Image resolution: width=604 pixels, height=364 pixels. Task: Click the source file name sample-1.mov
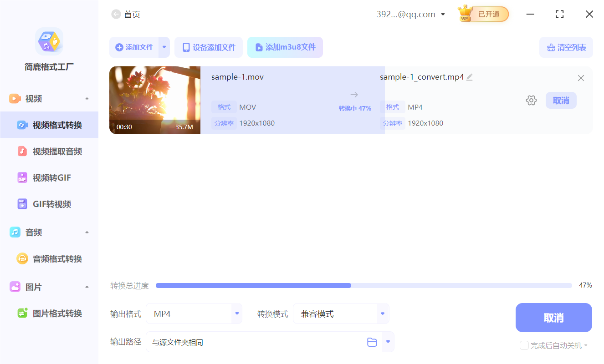pos(237,77)
